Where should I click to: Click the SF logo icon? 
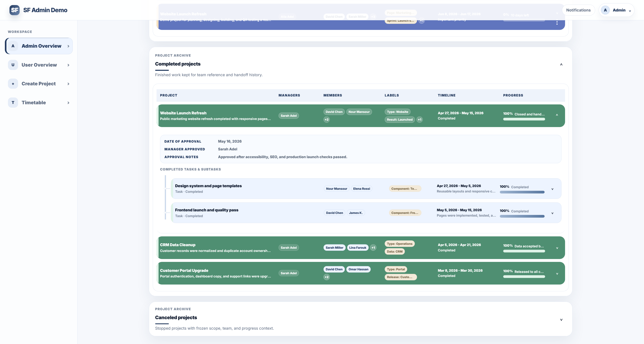click(15, 10)
